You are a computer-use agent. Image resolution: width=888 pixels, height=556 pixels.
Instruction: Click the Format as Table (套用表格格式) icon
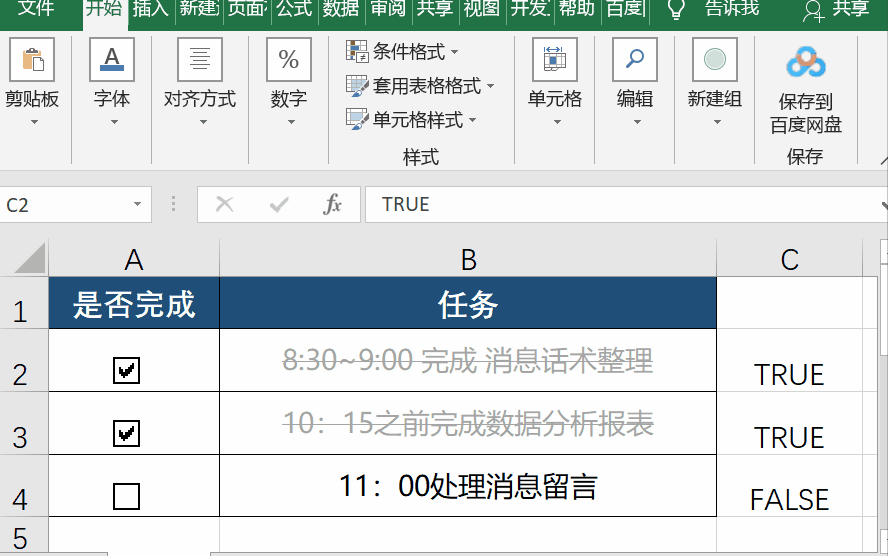point(357,86)
